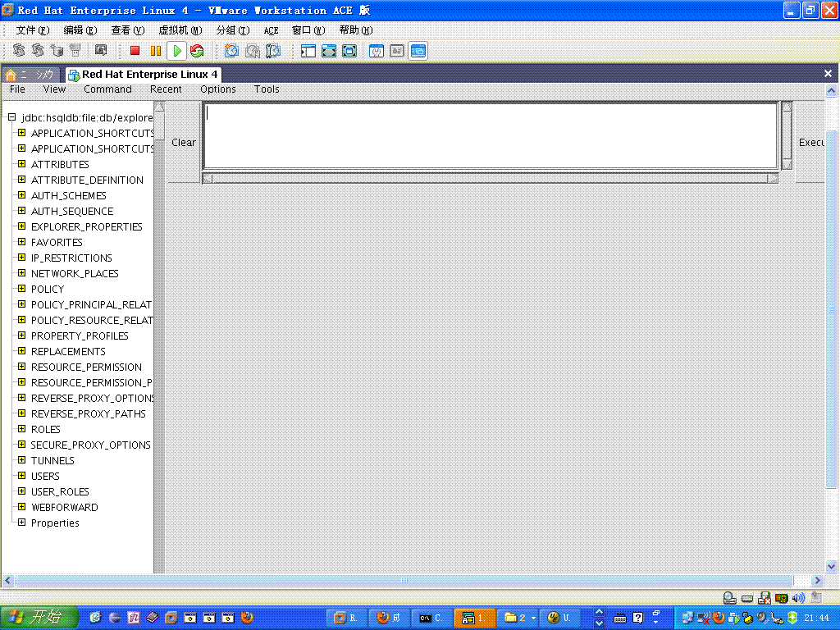Click the Firefox taskbar button
The image size is (840, 630).
pyautogui.click(x=390, y=618)
